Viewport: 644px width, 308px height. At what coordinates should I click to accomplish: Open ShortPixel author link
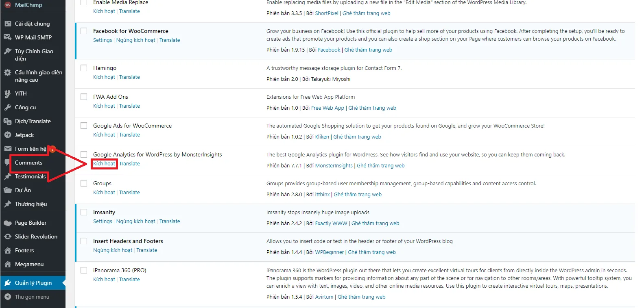pos(327,13)
